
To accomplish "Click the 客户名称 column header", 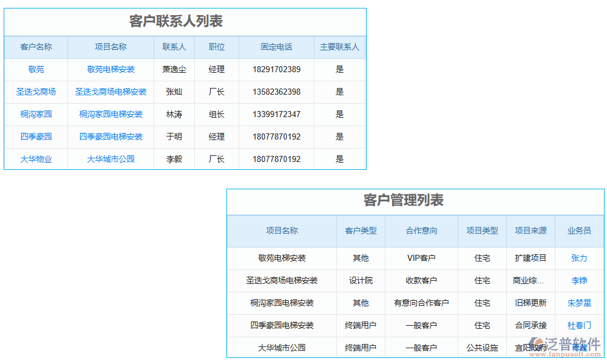I will point(35,47).
